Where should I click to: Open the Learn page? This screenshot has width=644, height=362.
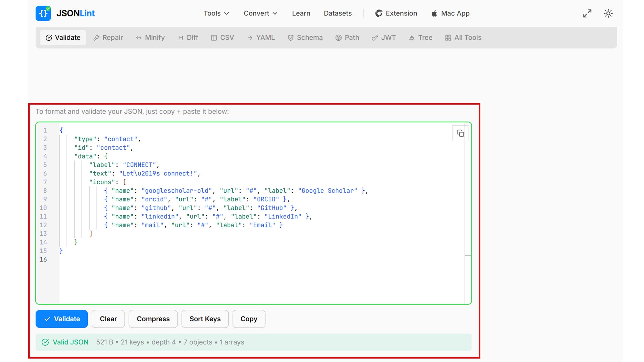coord(301,13)
